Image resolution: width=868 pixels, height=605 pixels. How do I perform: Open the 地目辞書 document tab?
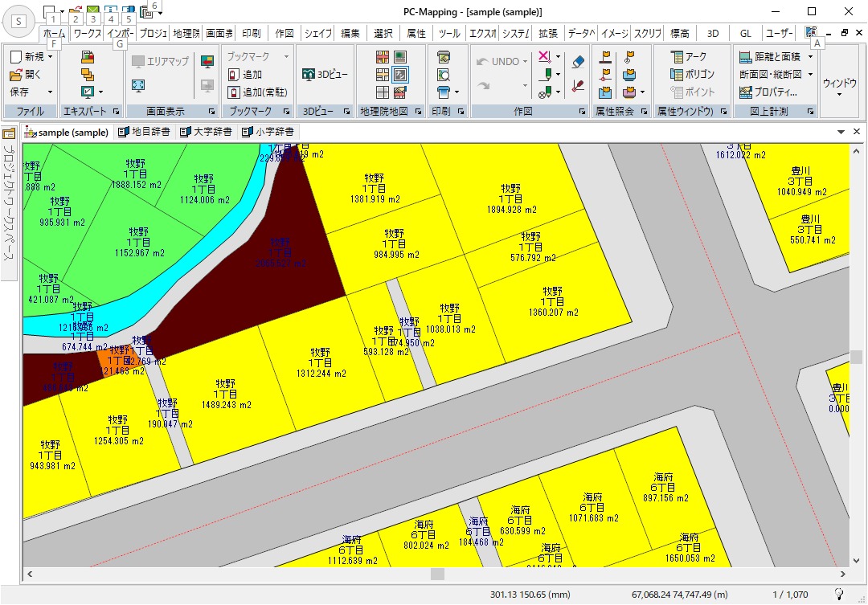[x=144, y=132]
